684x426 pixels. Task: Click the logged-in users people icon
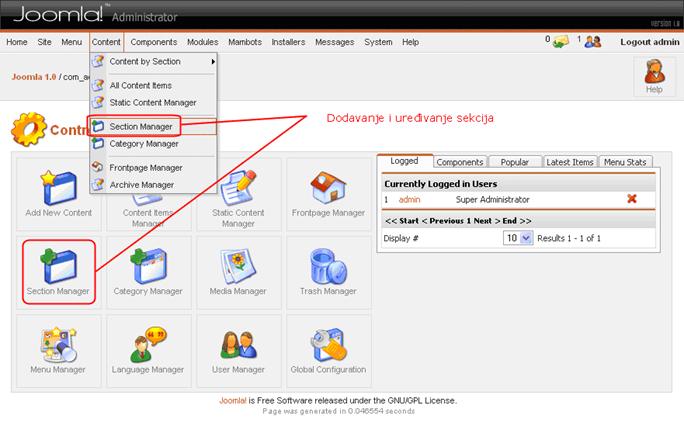click(x=593, y=42)
